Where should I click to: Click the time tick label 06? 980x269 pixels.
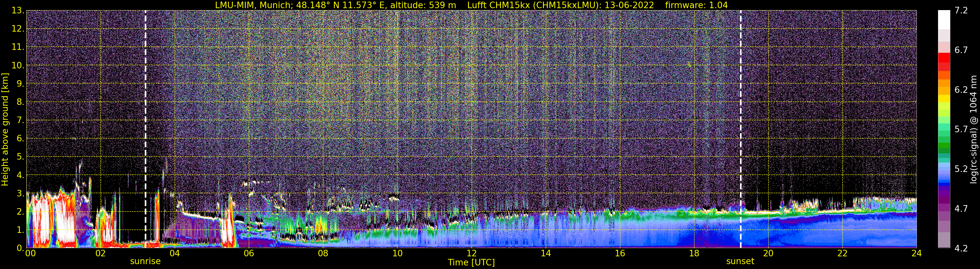pyautogui.click(x=249, y=253)
